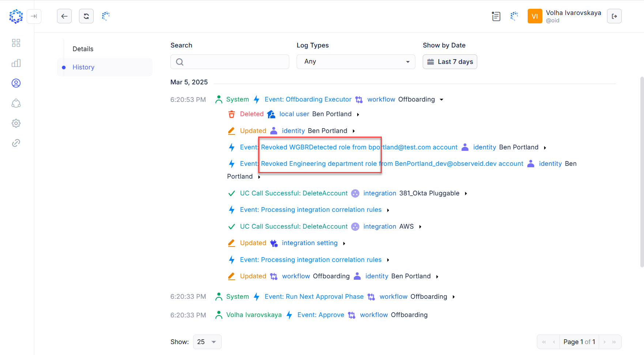The height and width of the screenshot is (355, 644).
Task: Click UC Call Successful: DeleteAccount for AWS
Action: [x=294, y=226]
